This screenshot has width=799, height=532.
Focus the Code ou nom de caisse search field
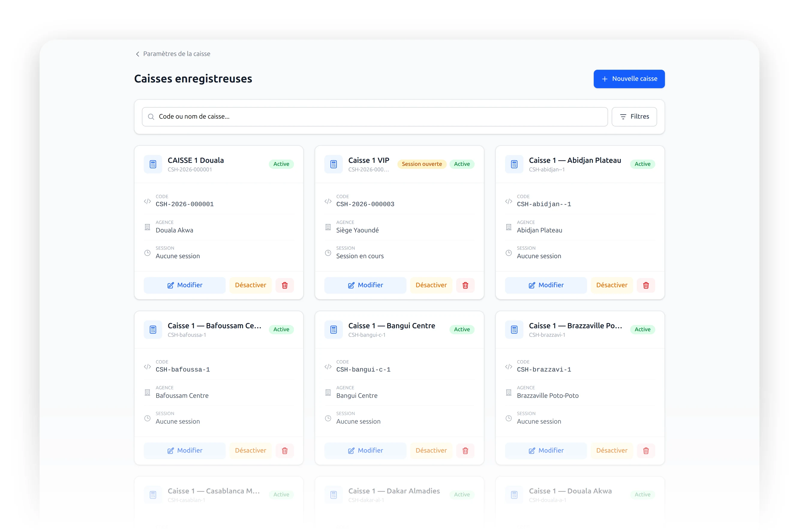[375, 116]
